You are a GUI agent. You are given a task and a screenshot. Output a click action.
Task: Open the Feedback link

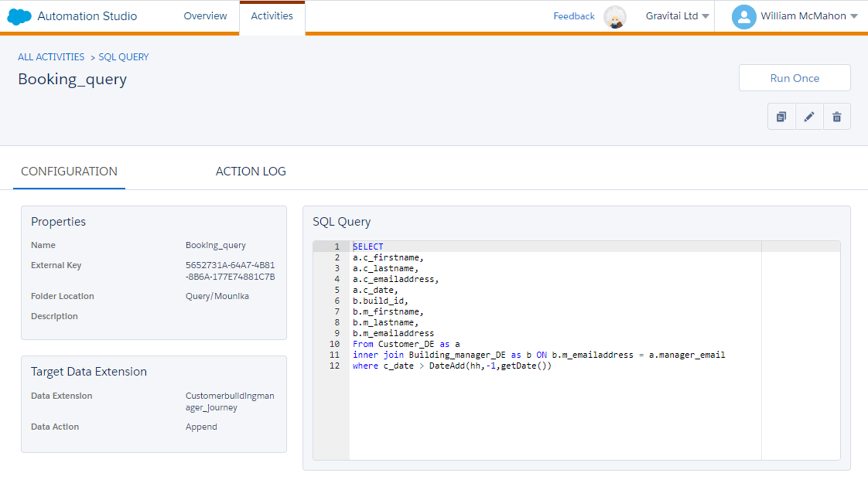(574, 16)
